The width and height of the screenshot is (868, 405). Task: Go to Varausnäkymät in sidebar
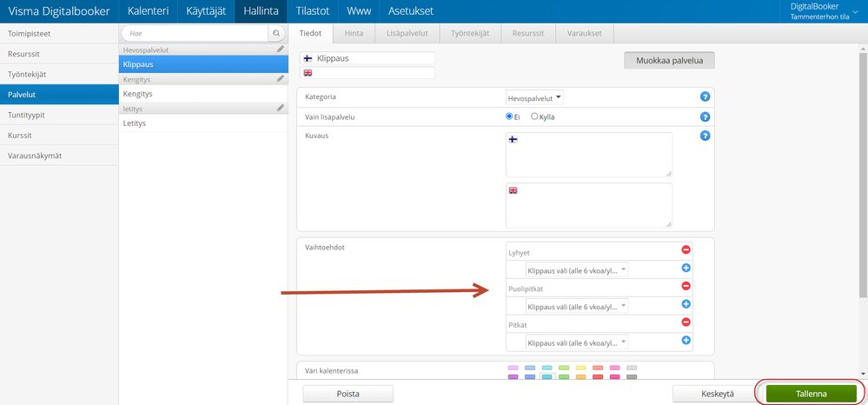[x=59, y=156]
